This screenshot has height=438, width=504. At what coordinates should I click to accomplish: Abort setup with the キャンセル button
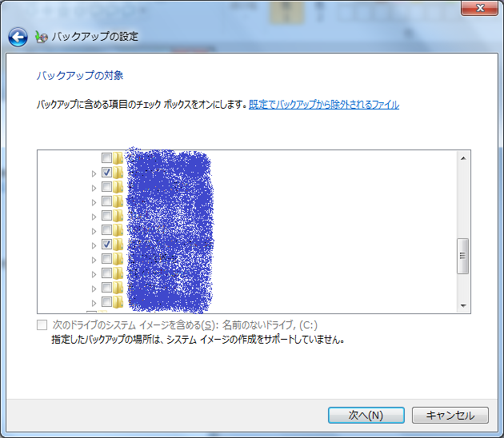(x=450, y=415)
